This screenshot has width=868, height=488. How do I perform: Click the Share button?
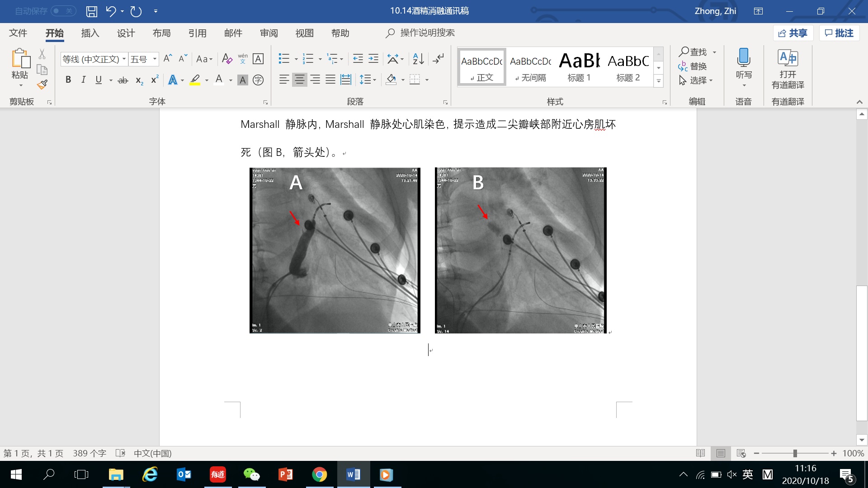coord(793,33)
